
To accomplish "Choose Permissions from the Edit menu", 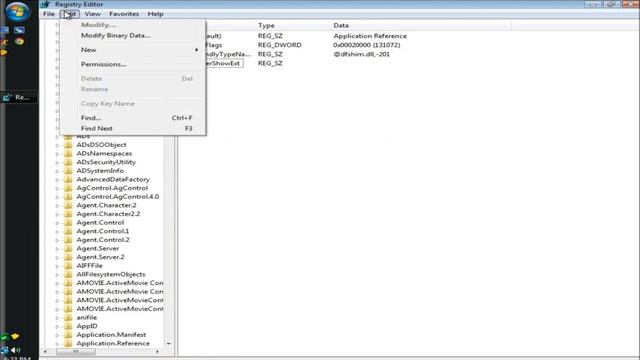I will [133, 64].
